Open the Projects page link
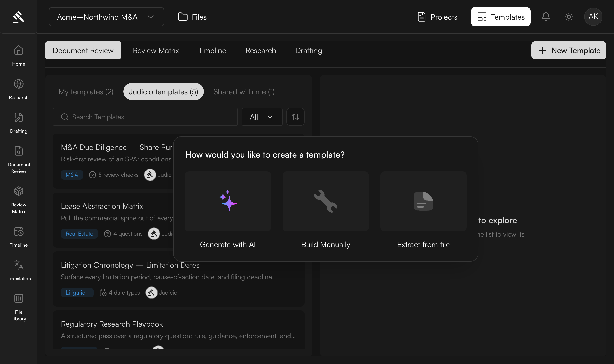 [437, 17]
